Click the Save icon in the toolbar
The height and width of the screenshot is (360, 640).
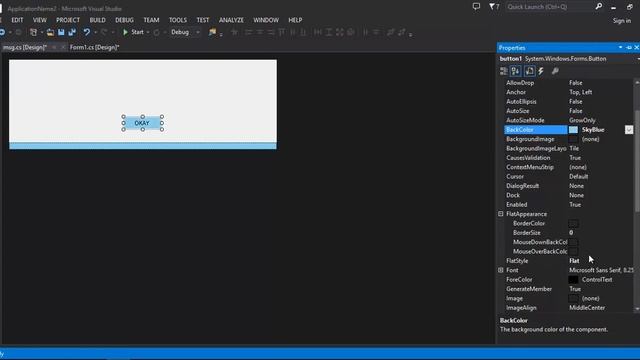click(61, 32)
